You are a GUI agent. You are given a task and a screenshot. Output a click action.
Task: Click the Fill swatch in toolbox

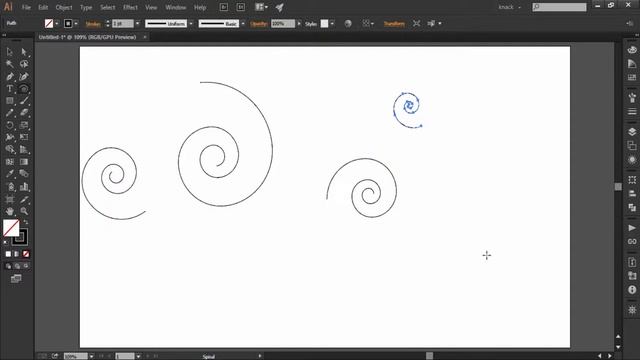tap(11, 228)
